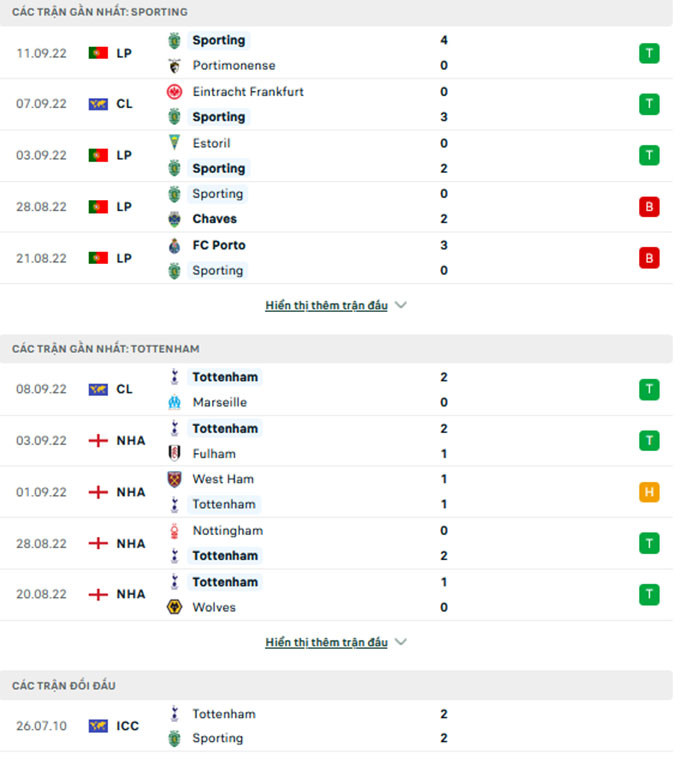The image size is (680, 759).
Task: Expand more Sporting matches chevron
Action: coord(401,306)
